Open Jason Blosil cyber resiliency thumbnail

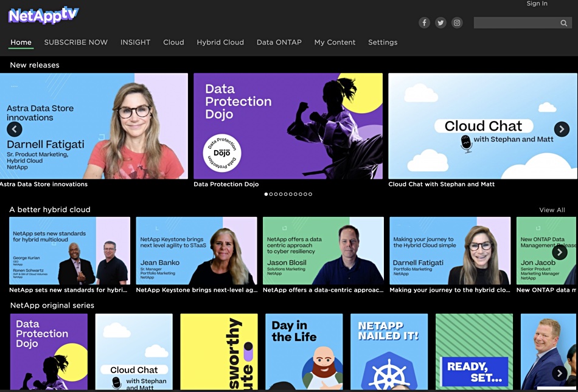point(323,250)
